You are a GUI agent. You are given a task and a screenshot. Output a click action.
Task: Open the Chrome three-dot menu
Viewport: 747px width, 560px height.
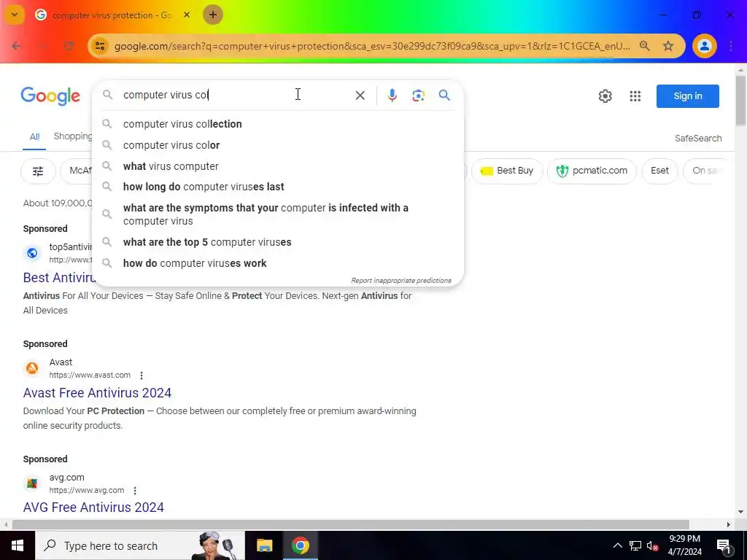pos(731,46)
